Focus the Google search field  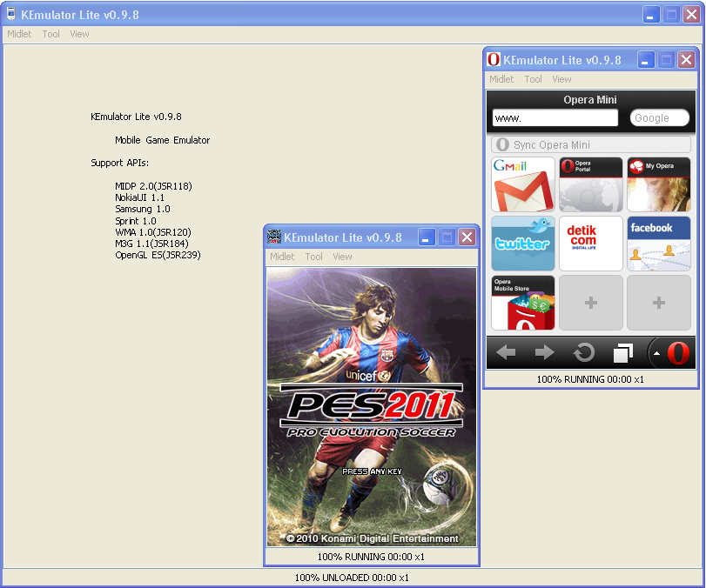(660, 118)
